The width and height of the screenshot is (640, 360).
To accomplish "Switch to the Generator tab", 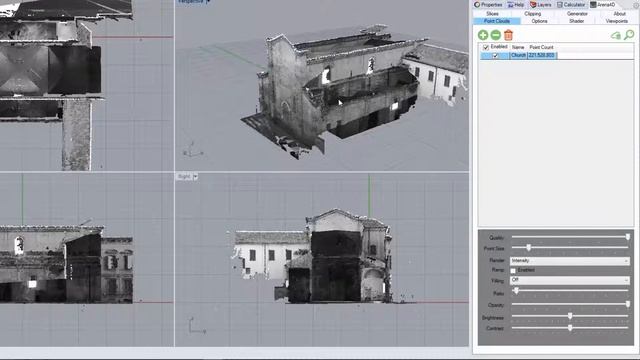I will [577, 13].
